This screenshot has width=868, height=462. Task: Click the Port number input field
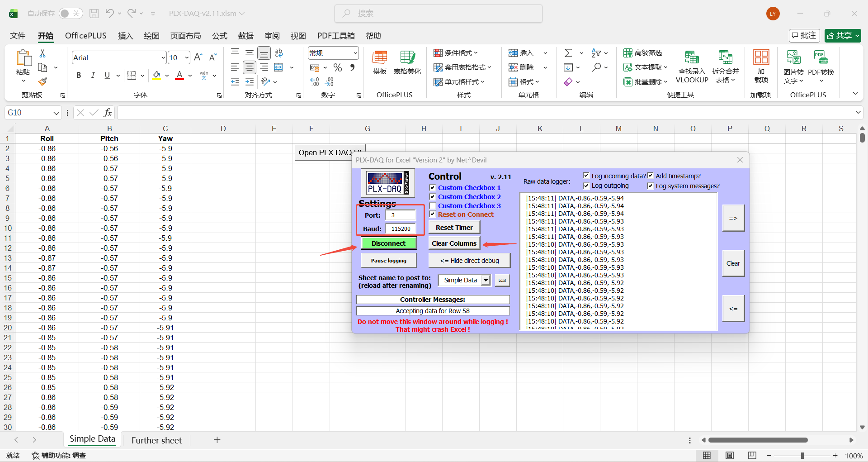[x=401, y=215]
